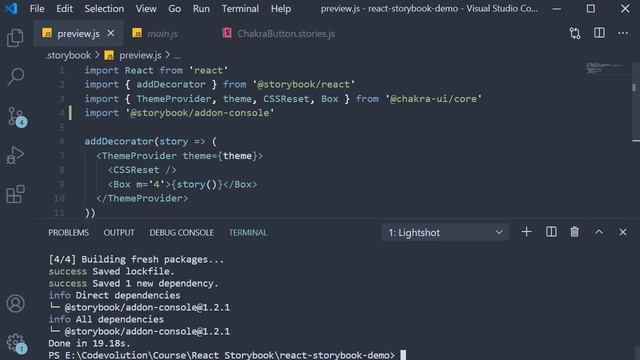Open the editor More Actions ellipsis
Image resolution: width=640 pixels, height=360 pixels.
(x=623, y=33)
